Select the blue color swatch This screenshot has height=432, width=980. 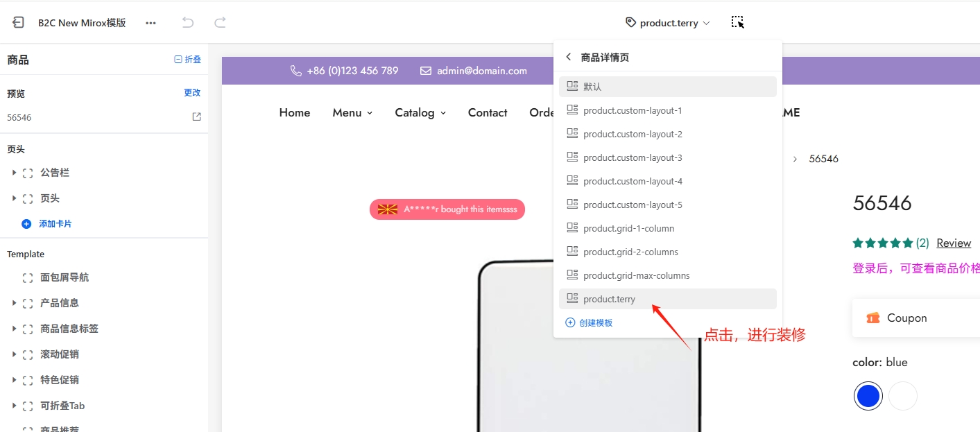868,396
